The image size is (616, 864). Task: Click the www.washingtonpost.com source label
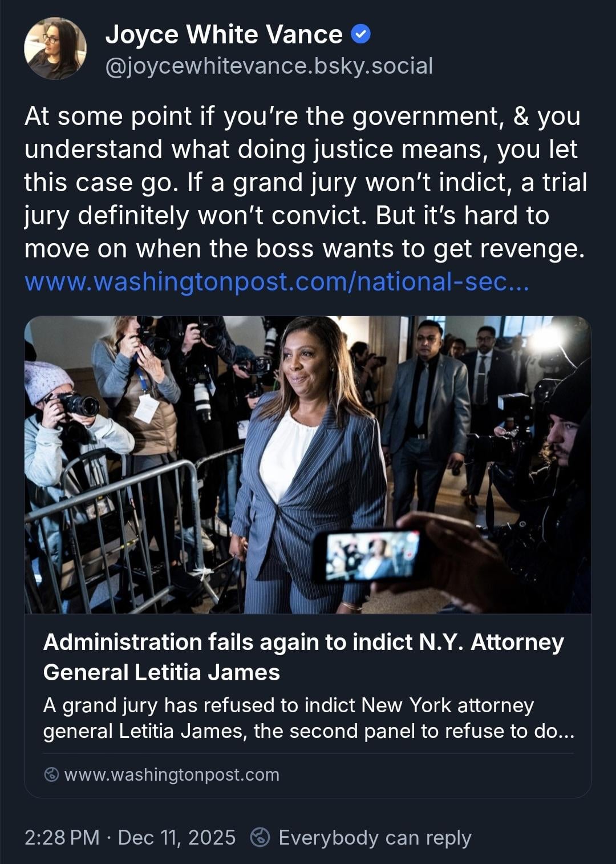tap(172, 774)
